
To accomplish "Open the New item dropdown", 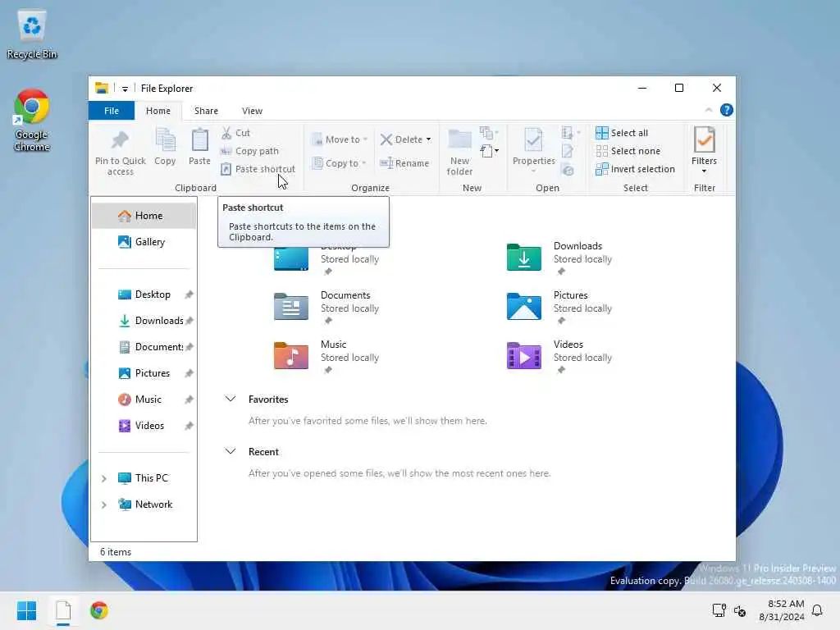I will [489, 132].
